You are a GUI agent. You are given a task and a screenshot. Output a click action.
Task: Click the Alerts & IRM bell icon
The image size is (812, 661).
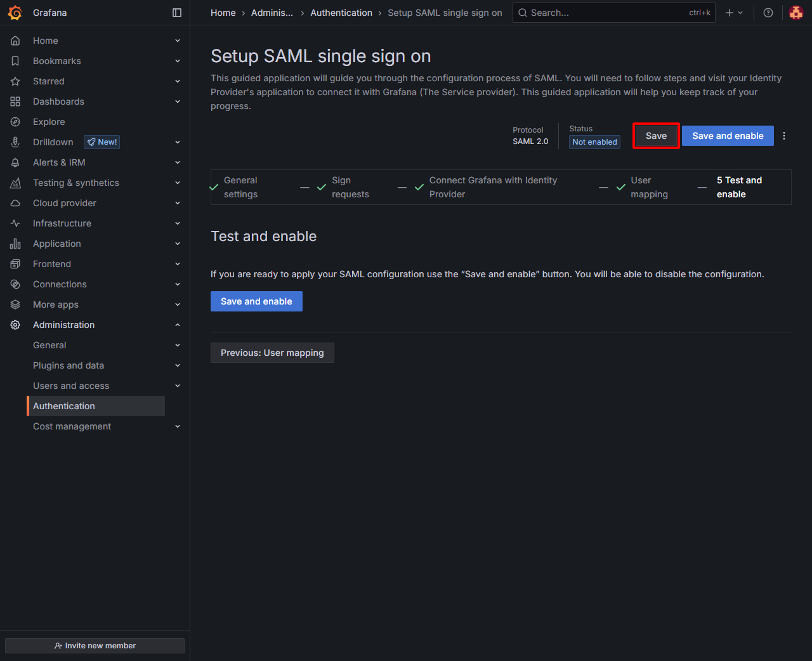pos(15,162)
